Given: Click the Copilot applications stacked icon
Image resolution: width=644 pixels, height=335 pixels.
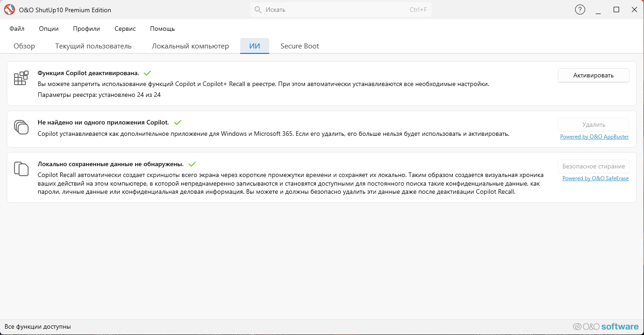Looking at the screenshot, I should point(21,127).
